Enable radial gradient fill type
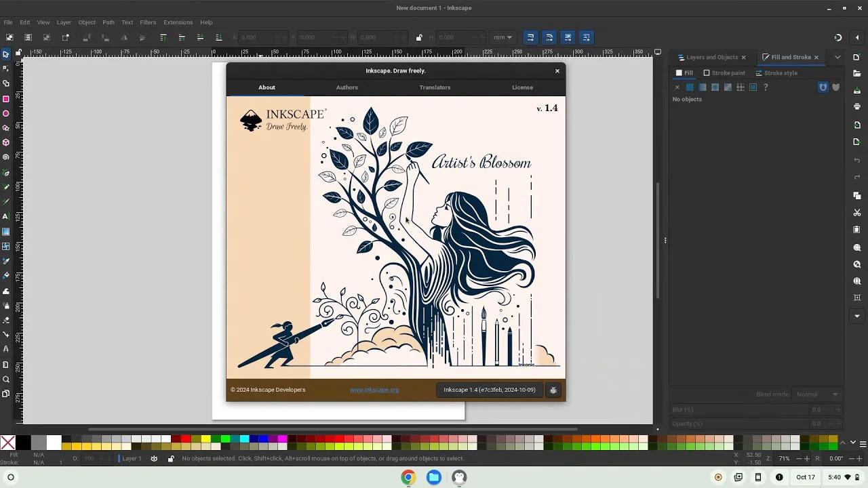The image size is (868, 488). click(714, 87)
